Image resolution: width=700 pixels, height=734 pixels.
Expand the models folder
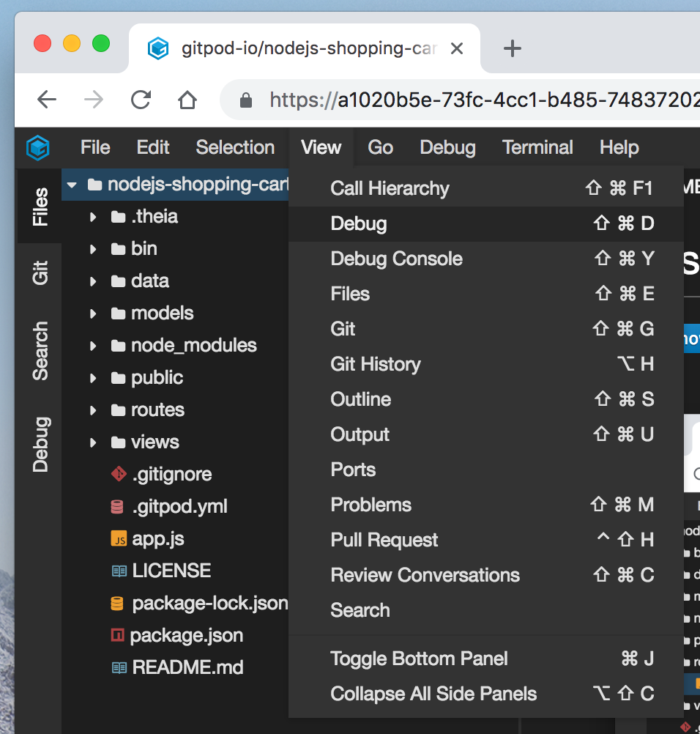click(93, 314)
